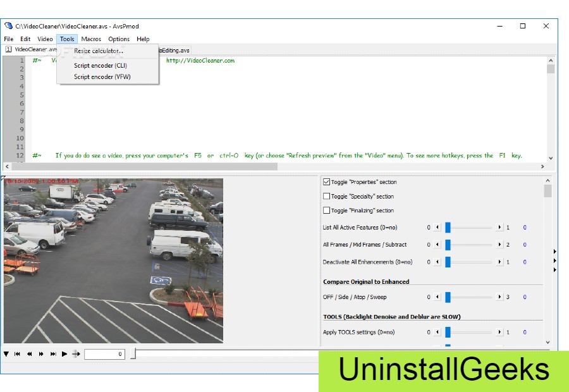Click the script editor scroll down arrow
Image resolution: width=569 pixels, height=392 pixels.
click(551, 158)
